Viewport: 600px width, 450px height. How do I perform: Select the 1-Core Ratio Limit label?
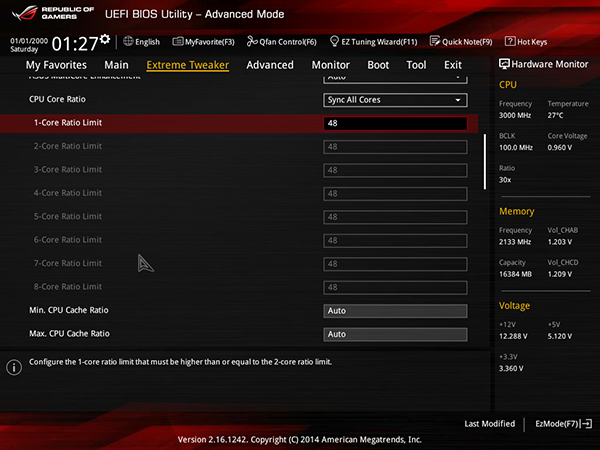click(68, 123)
